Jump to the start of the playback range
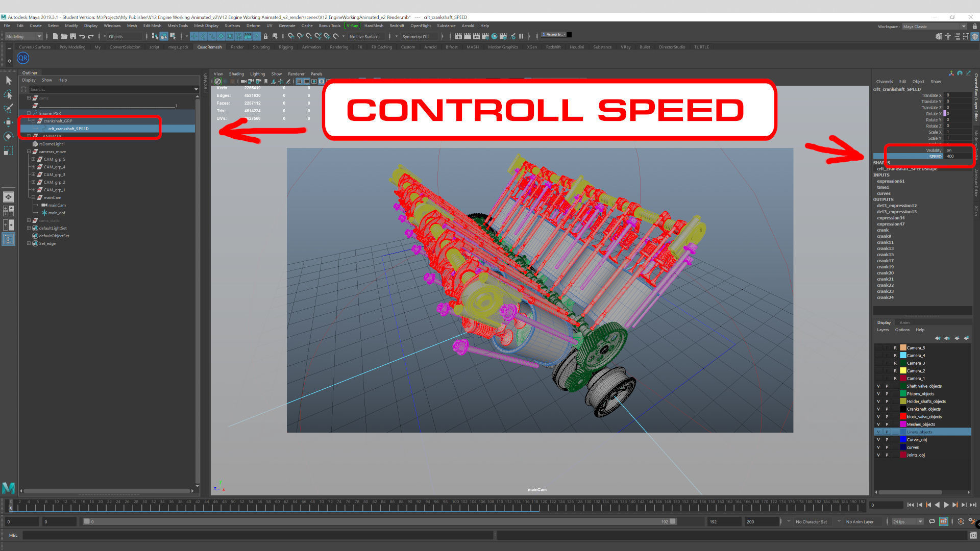Screen dimensions: 980x551 tap(910, 505)
